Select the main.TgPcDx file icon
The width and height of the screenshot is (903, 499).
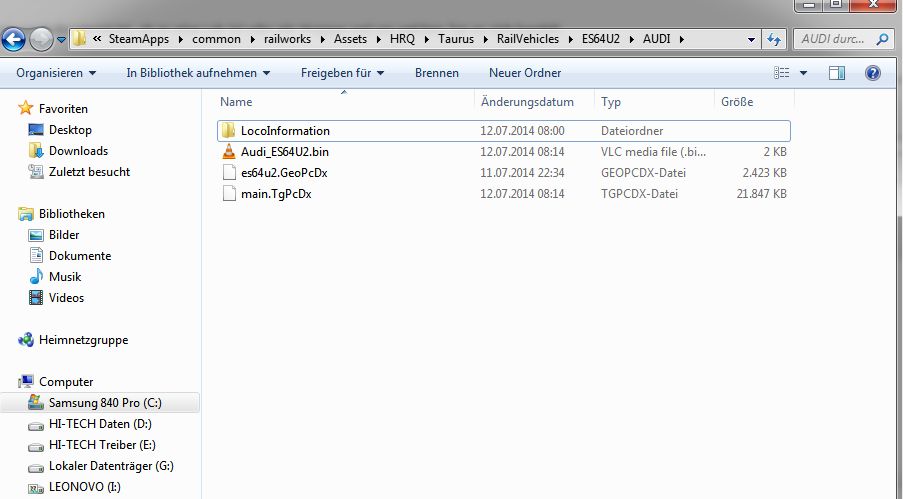(x=229, y=194)
